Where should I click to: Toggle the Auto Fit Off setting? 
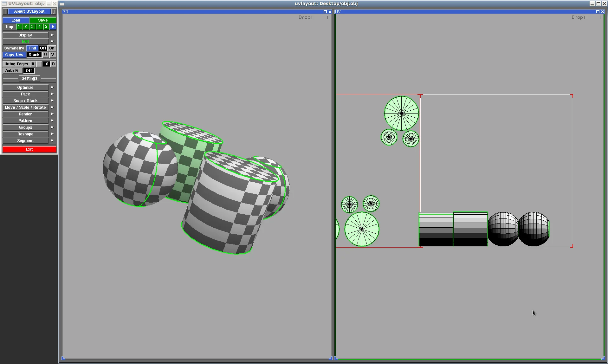coord(29,70)
